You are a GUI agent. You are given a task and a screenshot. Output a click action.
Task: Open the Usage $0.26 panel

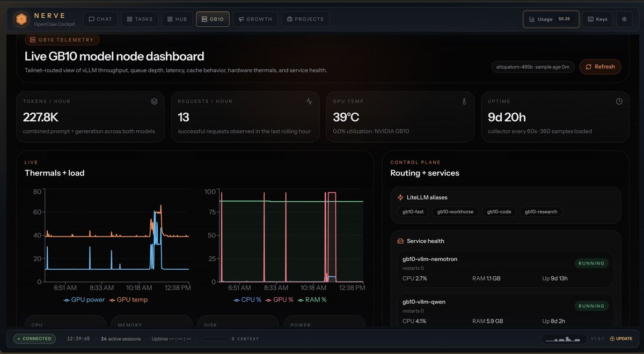click(x=551, y=19)
